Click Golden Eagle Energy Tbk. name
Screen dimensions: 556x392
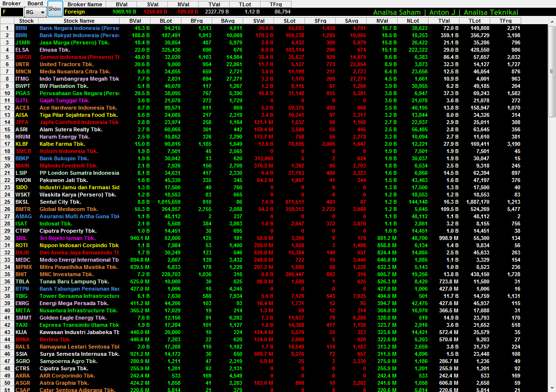click(x=73, y=318)
